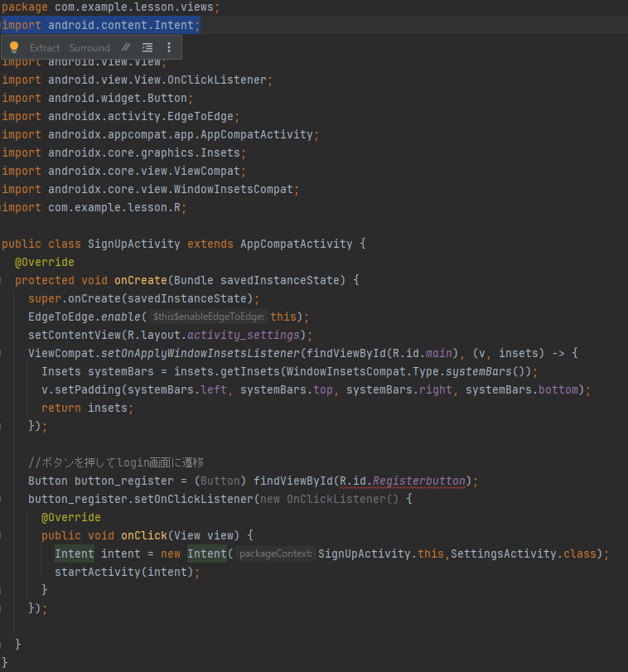This screenshot has width=628, height=672.
Task: Click the 'package com.example.lesson.views' line
Action: (x=110, y=7)
